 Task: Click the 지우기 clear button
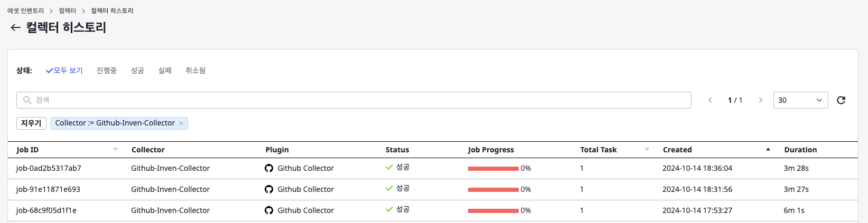tap(31, 123)
